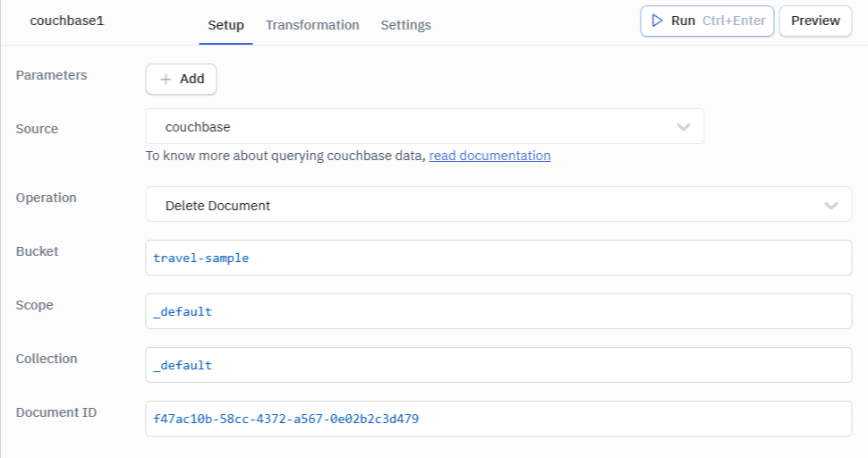Click the Operation dropdown chevron arrow
Viewport: 868px width, 458px height.
pyautogui.click(x=831, y=205)
